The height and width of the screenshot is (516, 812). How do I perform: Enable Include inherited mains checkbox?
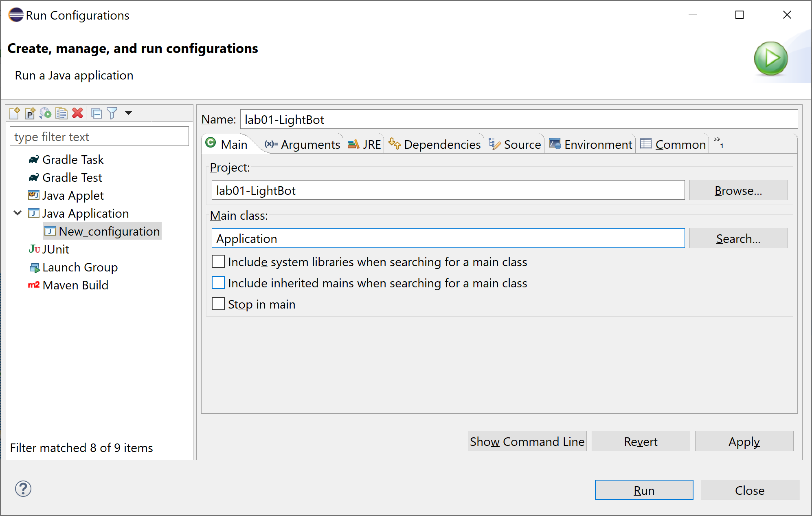[218, 283]
